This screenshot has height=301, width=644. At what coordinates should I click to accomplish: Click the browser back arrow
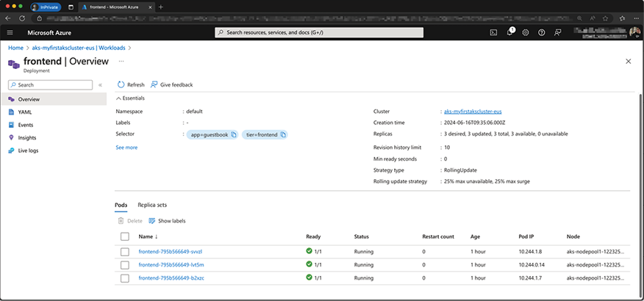coord(8,18)
